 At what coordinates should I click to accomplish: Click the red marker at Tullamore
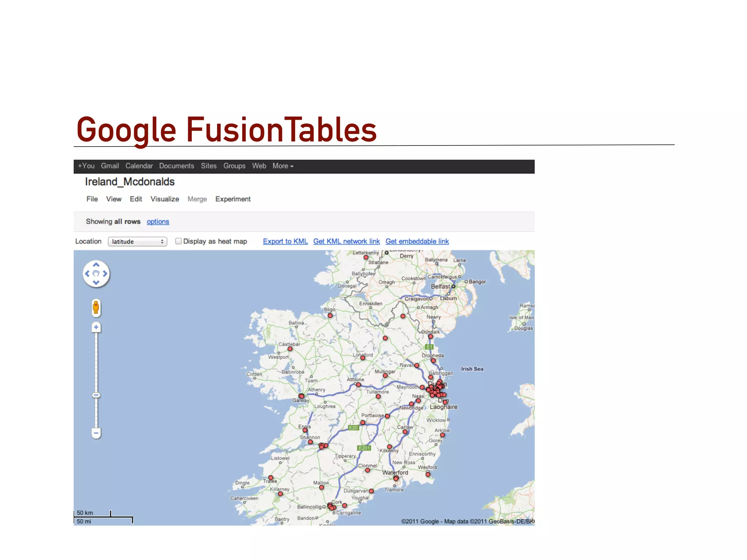coord(378,397)
